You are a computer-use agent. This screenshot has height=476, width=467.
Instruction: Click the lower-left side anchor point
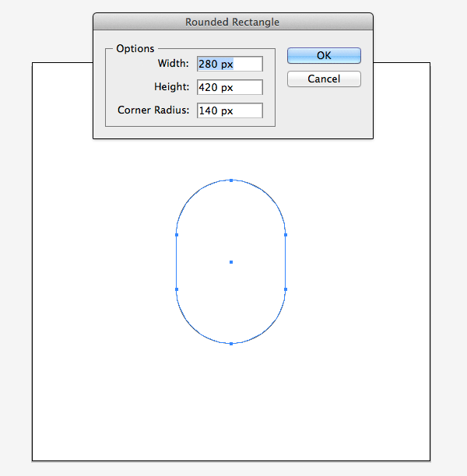coord(177,289)
